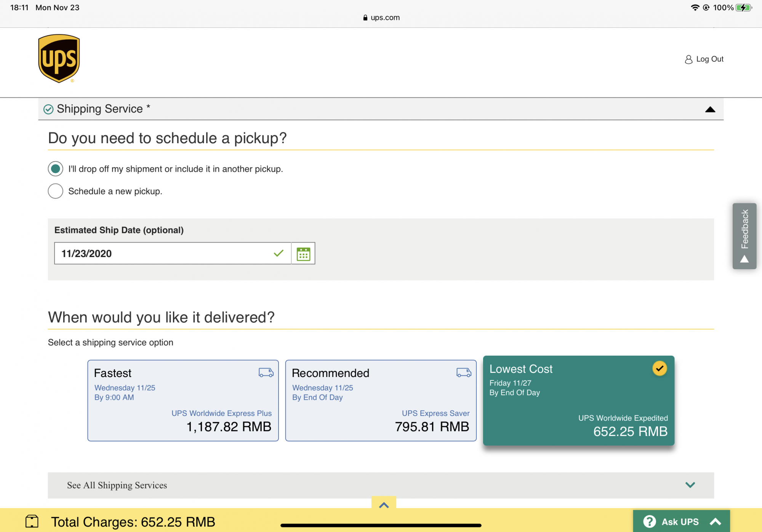Click the package icon beside Total Charges
The height and width of the screenshot is (532, 762).
(32, 521)
